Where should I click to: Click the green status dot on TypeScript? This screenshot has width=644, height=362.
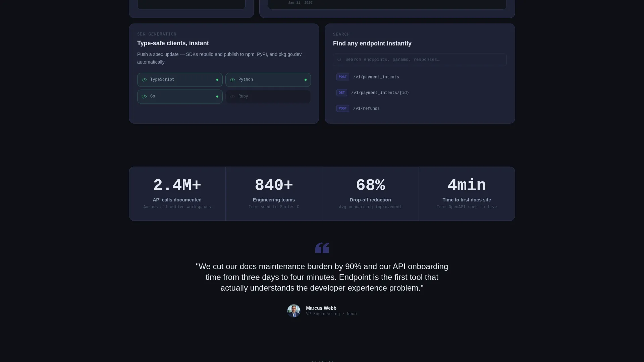(217, 80)
